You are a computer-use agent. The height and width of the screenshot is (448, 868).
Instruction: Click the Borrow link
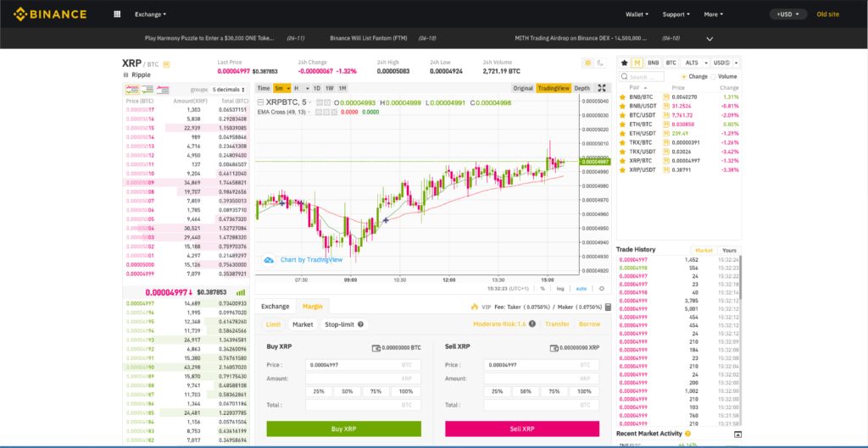click(589, 324)
